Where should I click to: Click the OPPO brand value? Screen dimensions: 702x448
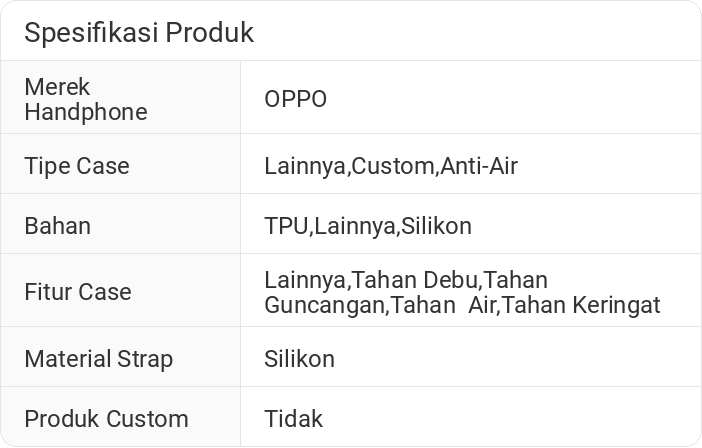[295, 99]
